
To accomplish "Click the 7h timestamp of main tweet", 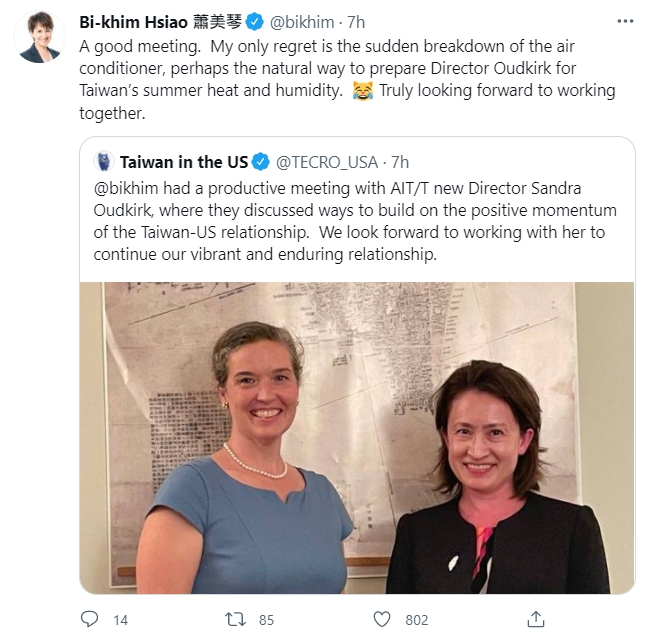I will 356,22.
